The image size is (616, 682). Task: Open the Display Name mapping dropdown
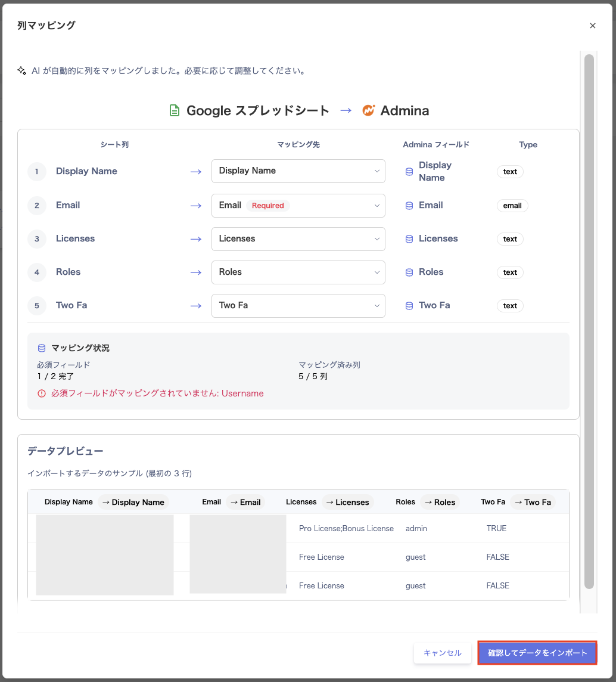tap(298, 171)
